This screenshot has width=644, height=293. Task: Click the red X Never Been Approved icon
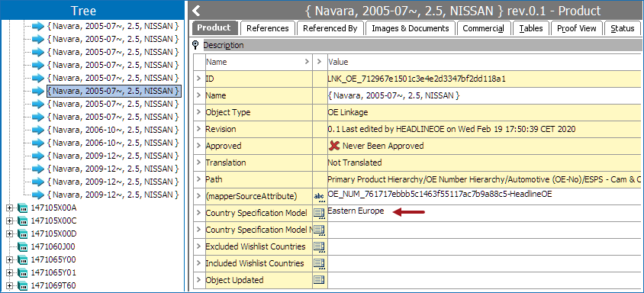coord(334,146)
